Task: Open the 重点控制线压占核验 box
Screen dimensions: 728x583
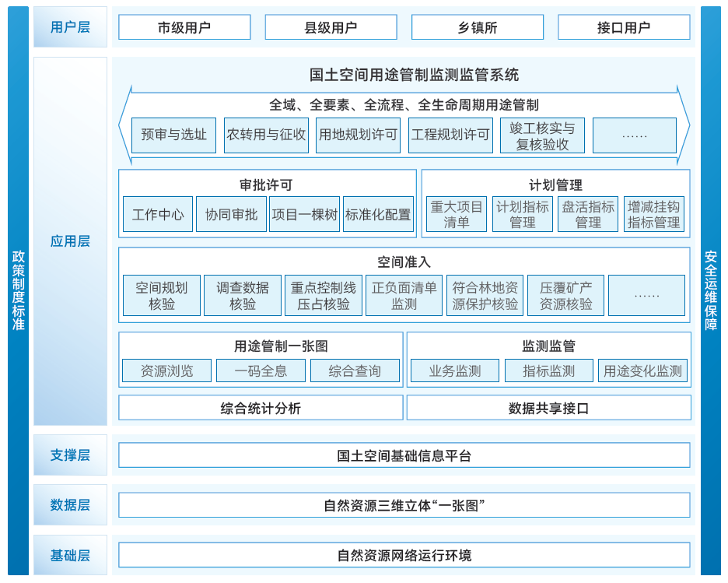Action: click(x=323, y=296)
